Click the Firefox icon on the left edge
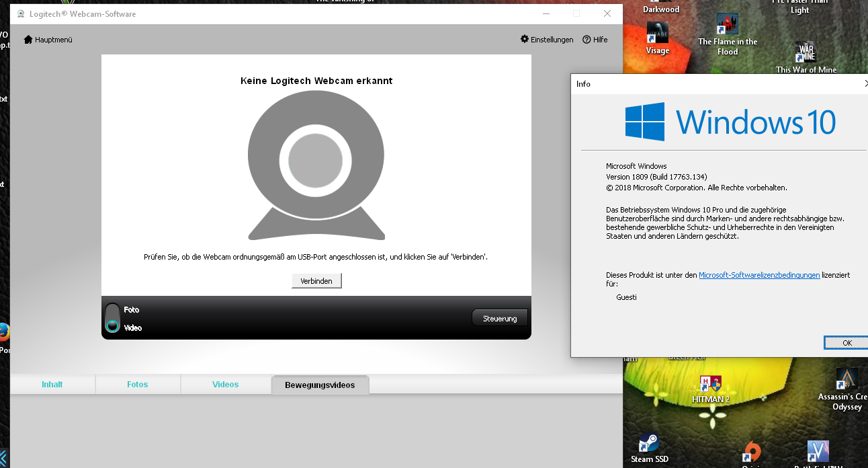Screen dimensions: 868x468 click(x=5, y=332)
